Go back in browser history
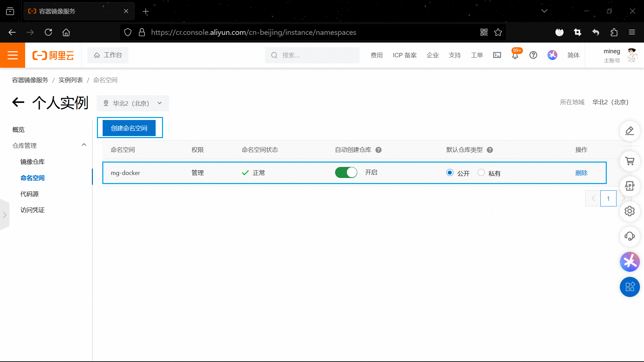 (x=12, y=32)
